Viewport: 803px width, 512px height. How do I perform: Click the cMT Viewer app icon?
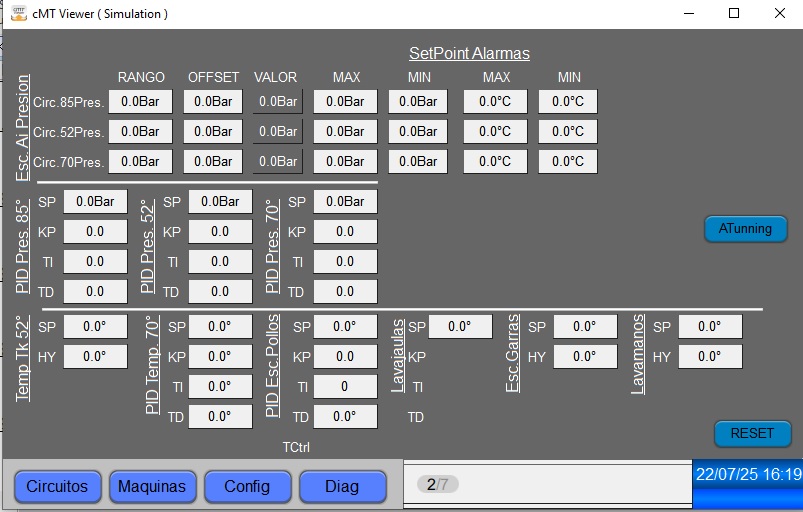19,14
